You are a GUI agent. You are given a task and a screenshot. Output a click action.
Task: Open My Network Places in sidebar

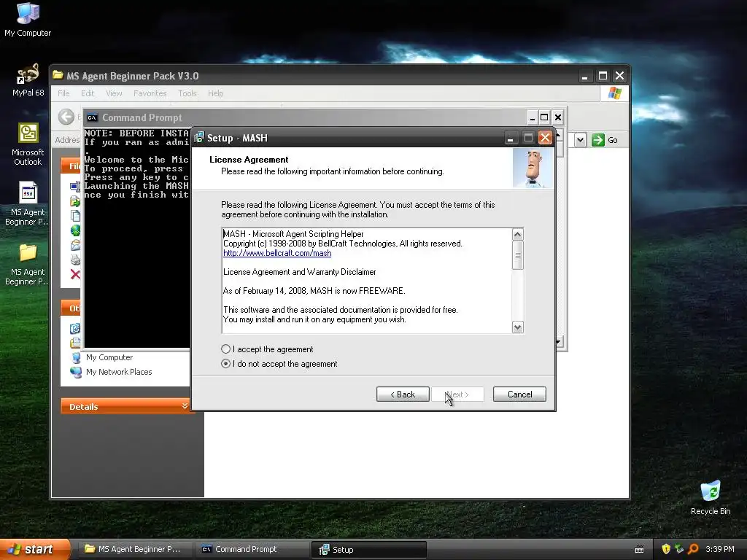pos(119,372)
